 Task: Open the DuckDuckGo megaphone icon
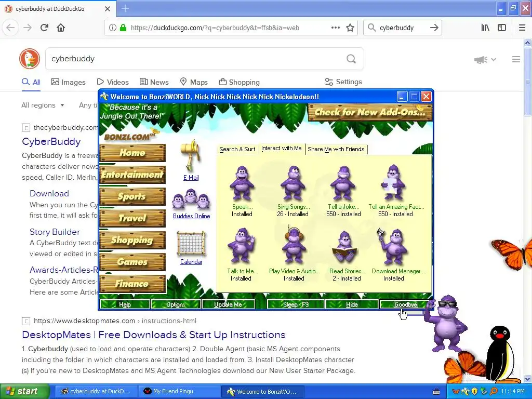point(481,60)
